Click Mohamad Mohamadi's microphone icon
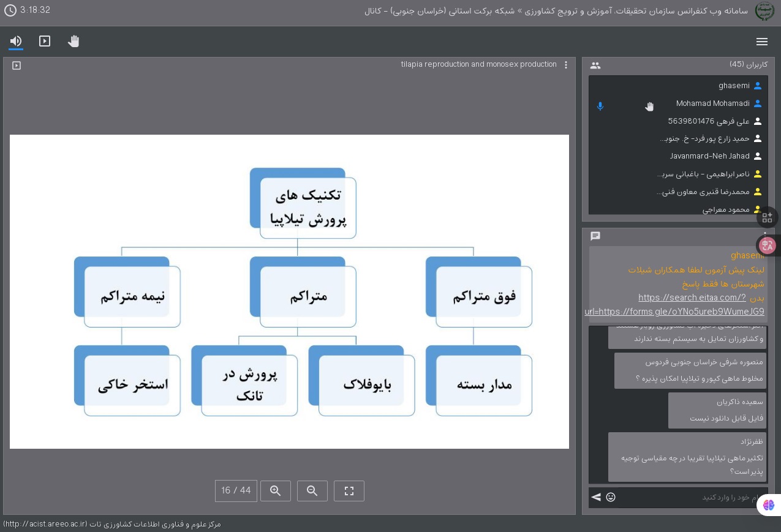The width and height of the screenshot is (781, 532). [x=600, y=107]
